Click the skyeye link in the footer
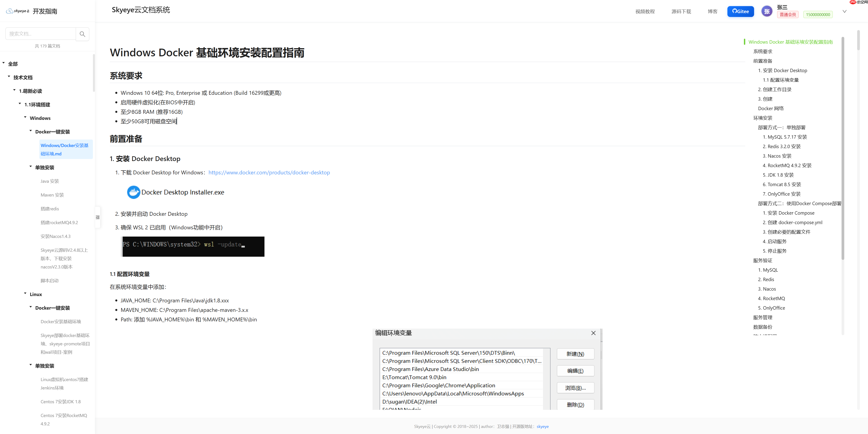The height and width of the screenshot is (434, 868). pyautogui.click(x=542, y=426)
